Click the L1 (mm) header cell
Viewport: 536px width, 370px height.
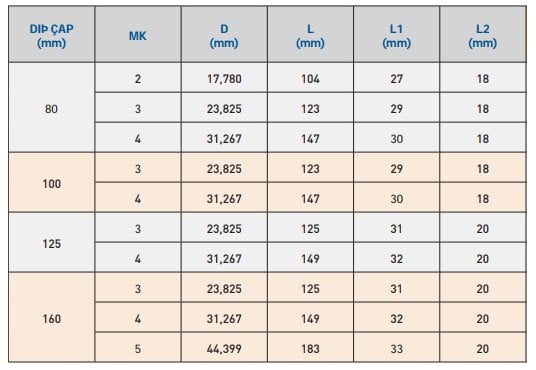pos(397,35)
